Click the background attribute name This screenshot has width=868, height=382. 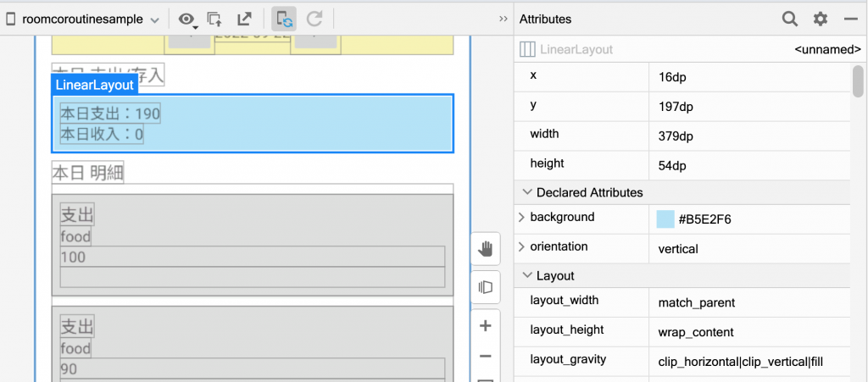(x=562, y=217)
